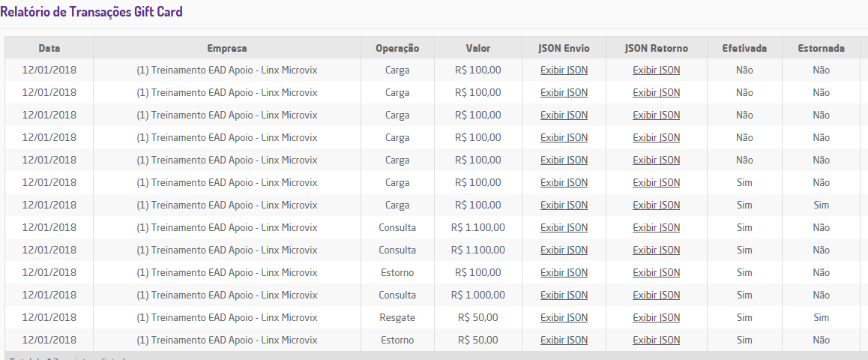Select the R$ 1.000,00 value cell
The width and height of the screenshot is (868, 360).
(x=477, y=295)
